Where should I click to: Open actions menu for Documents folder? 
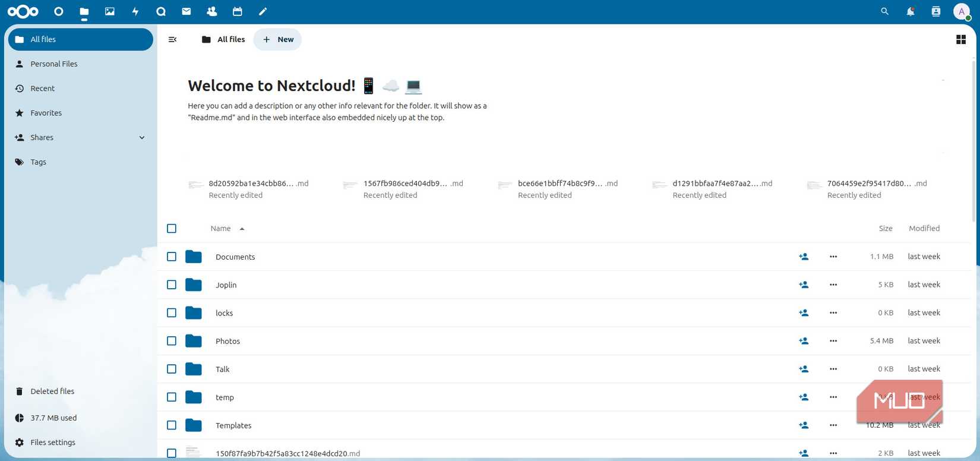833,257
